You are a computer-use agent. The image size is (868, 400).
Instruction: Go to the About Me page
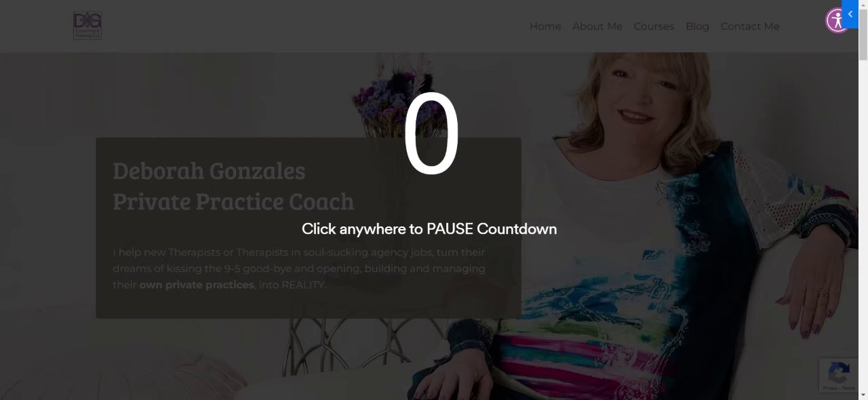597,26
